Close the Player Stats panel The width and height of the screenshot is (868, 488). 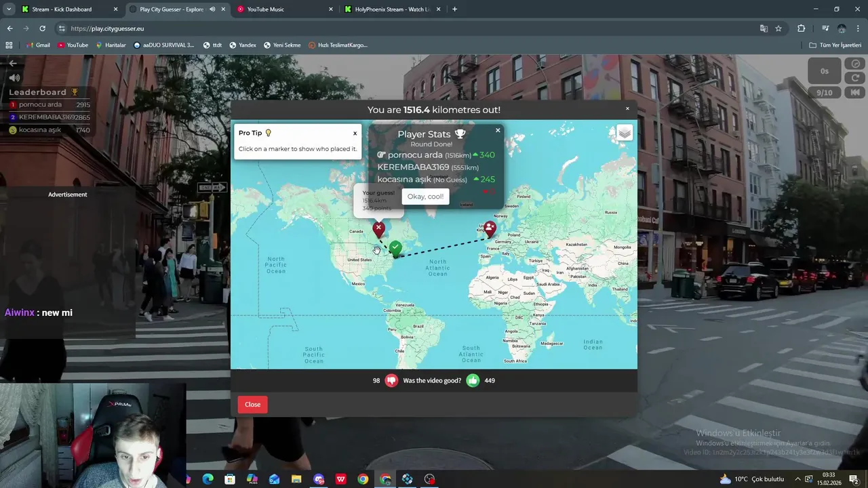point(498,130)
